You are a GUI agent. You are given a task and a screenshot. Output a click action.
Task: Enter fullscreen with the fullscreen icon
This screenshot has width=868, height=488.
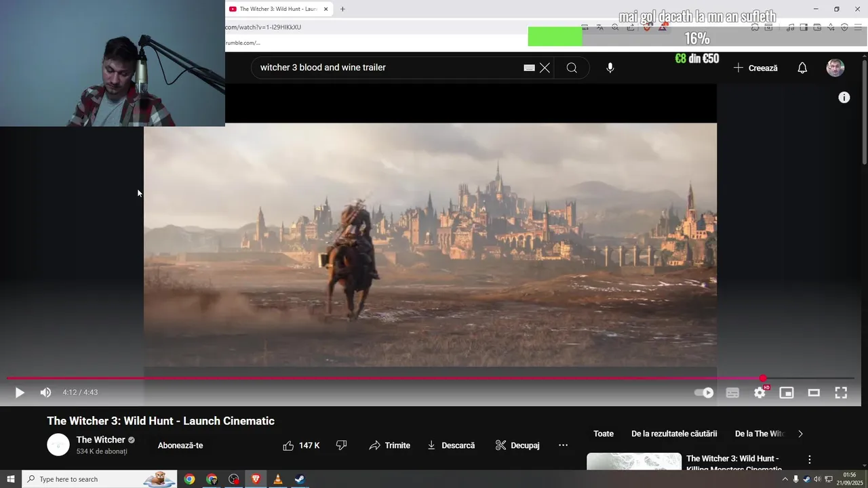coord(841,392)
